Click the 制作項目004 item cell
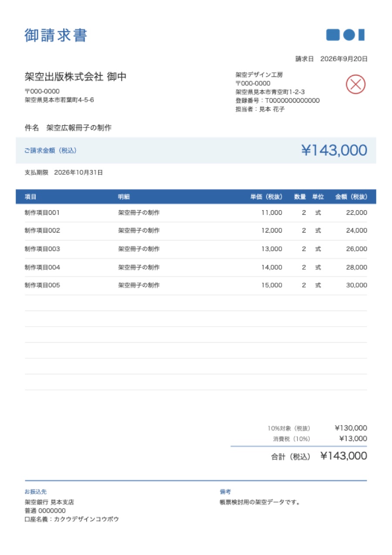Viewport: 392px width, 555px height. coord(42,267)
